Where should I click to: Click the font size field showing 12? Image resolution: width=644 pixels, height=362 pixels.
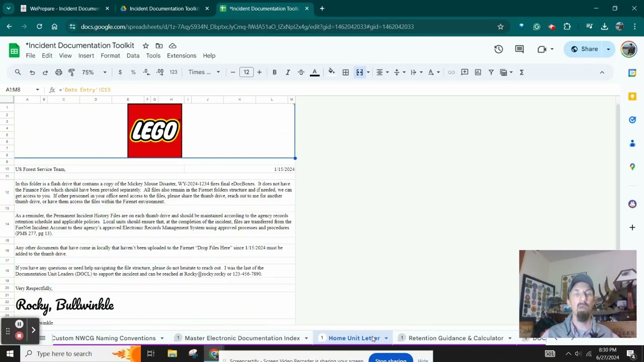point(246,72)
